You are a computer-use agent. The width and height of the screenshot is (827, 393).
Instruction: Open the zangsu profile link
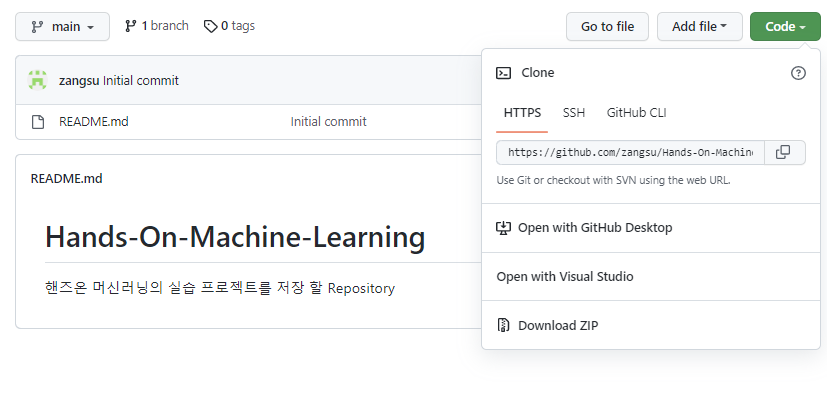(79, 81)
